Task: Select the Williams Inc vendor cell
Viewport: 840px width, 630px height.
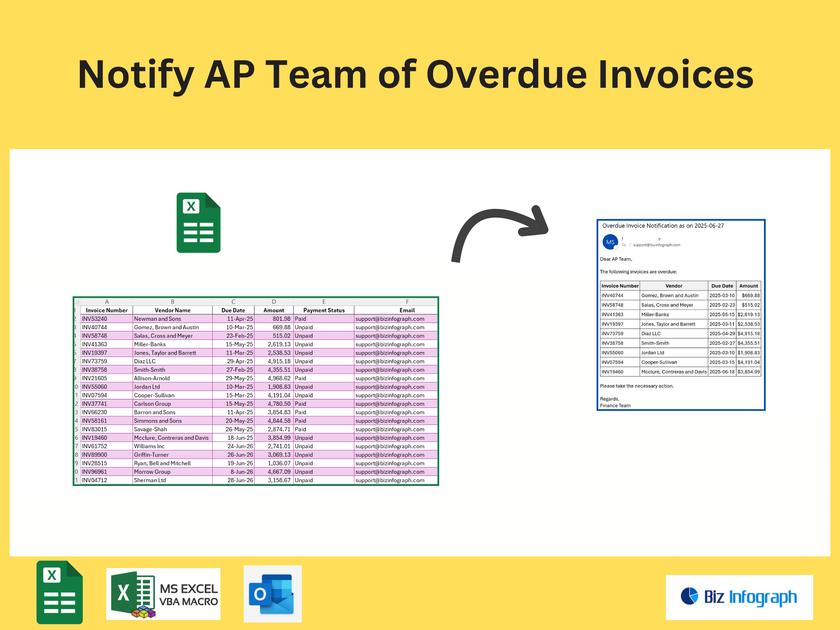Action: (x=172, y=446)
